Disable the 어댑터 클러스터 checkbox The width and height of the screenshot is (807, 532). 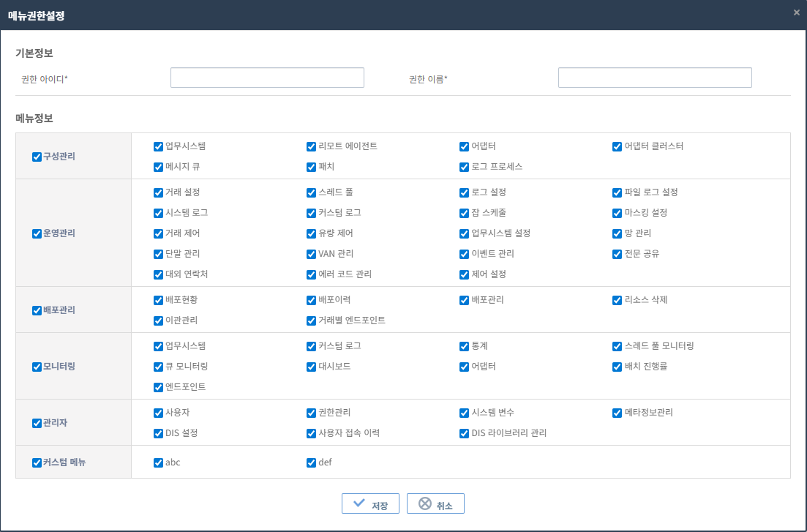click(617, 146)
